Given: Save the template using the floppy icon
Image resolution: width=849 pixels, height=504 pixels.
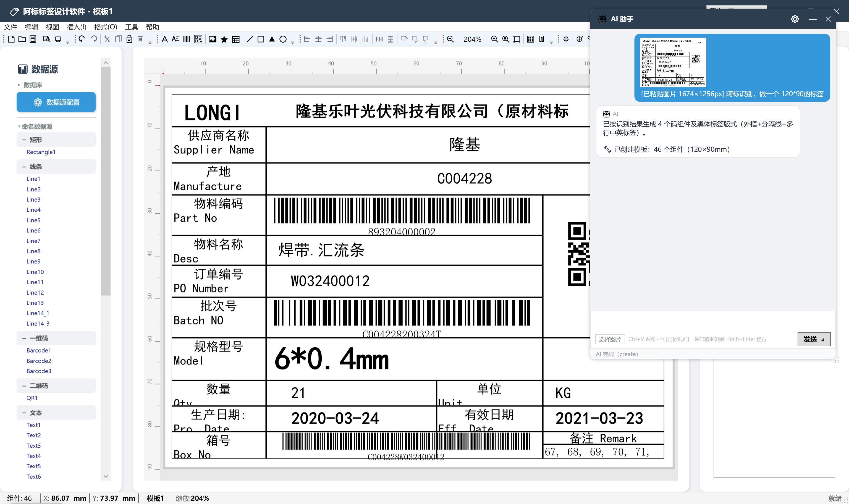Looking at the screenshot, I should pos(33,39).
